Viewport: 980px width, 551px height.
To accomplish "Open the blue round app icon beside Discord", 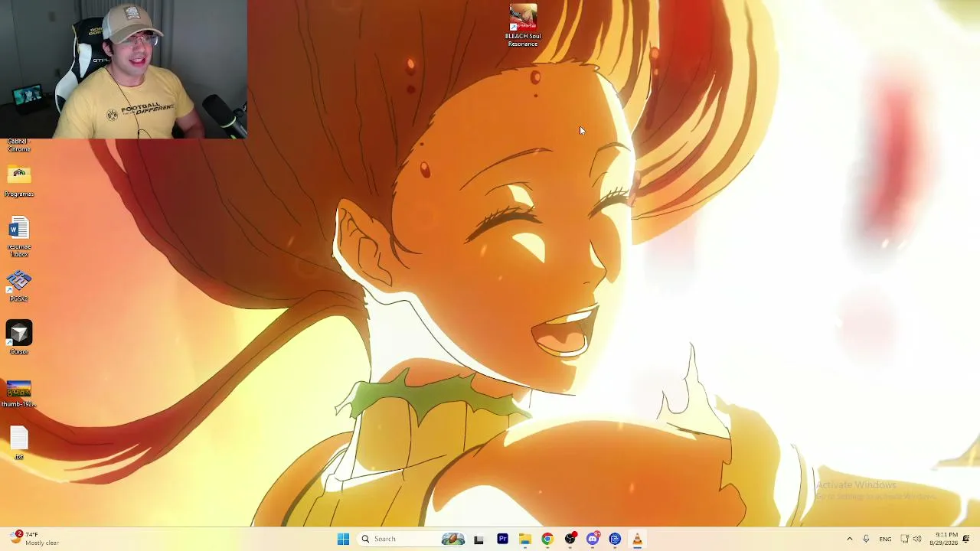I will [615, 539].
